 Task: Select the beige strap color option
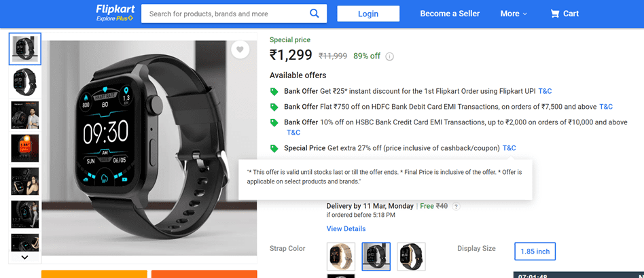[x=340, y=256]
